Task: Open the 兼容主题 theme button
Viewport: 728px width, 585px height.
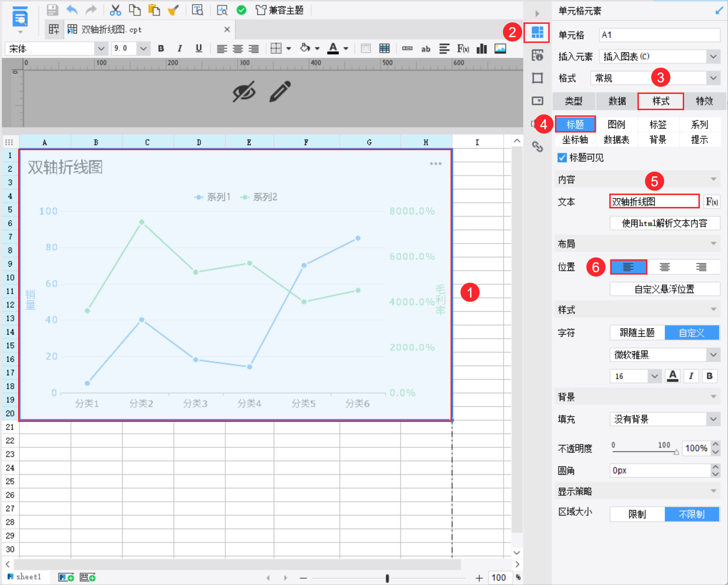Action: (280, 10)
